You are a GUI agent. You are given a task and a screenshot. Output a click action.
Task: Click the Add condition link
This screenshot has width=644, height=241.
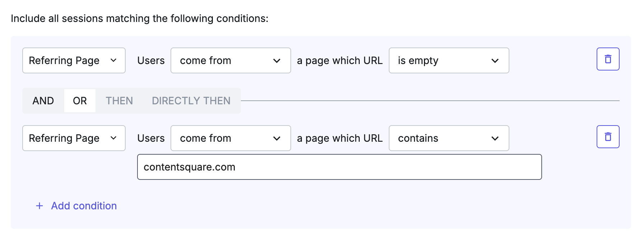coord(84,206)
